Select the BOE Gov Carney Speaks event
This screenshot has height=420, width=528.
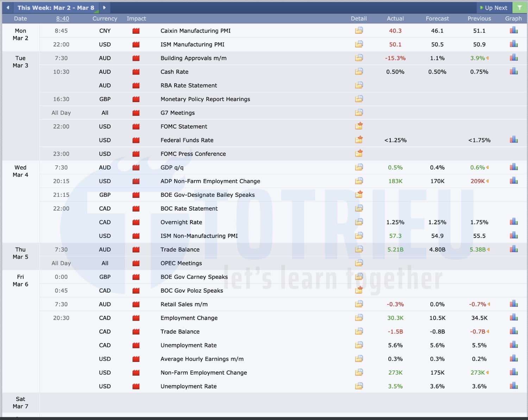(194, 277)
